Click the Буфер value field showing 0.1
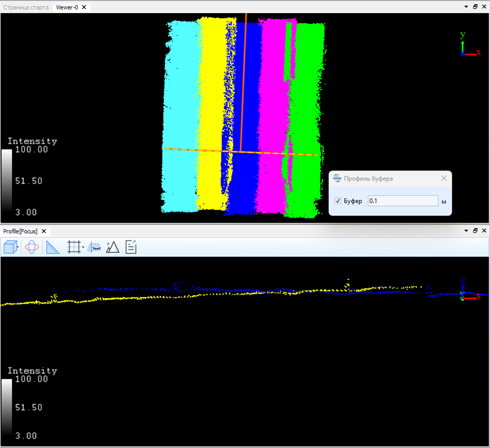Image resolution: width=490 pixels, height=448 pixels. (x=403, y=201)
